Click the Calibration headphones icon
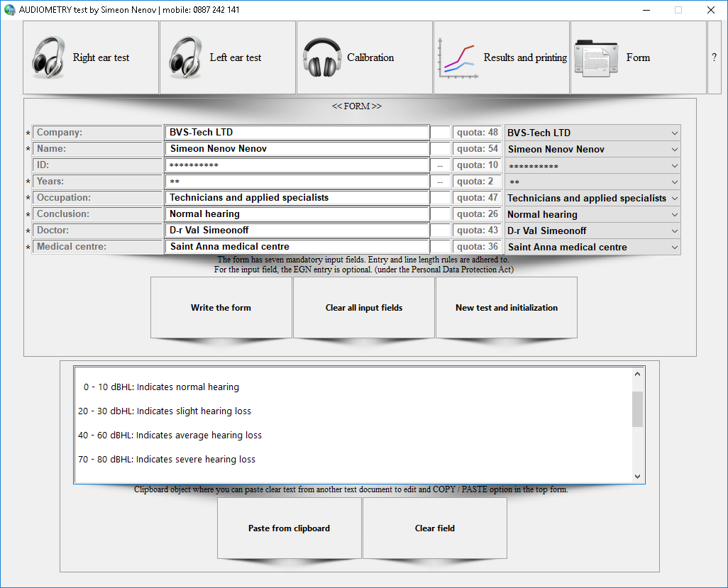The height and width of the screenshot is (588, 728). (322, 58)
